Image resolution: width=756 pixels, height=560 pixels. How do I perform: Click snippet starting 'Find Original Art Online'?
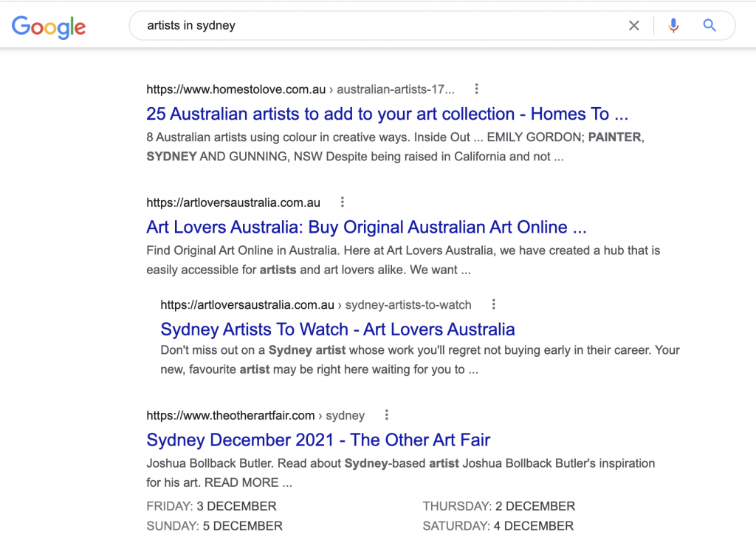tap(403, 260)
